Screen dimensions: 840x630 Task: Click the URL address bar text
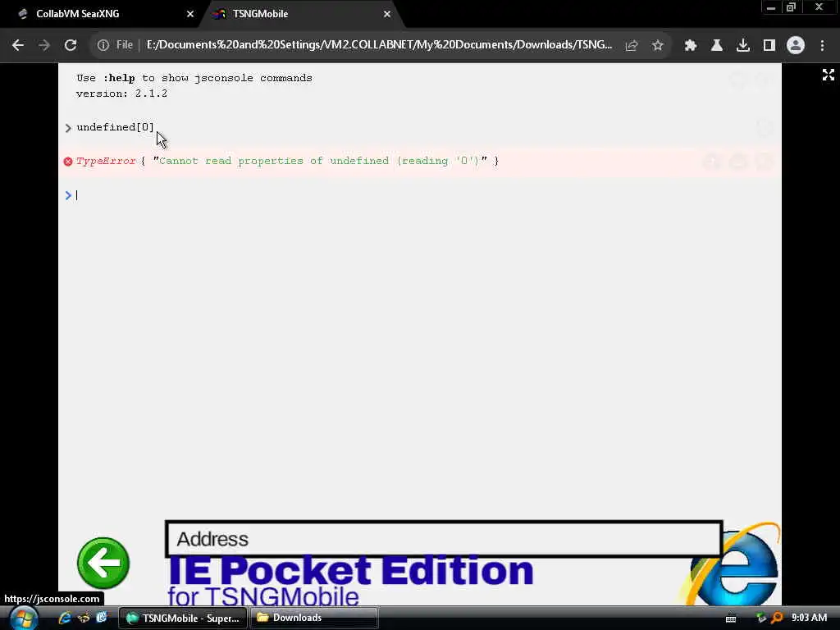[379, 45]
